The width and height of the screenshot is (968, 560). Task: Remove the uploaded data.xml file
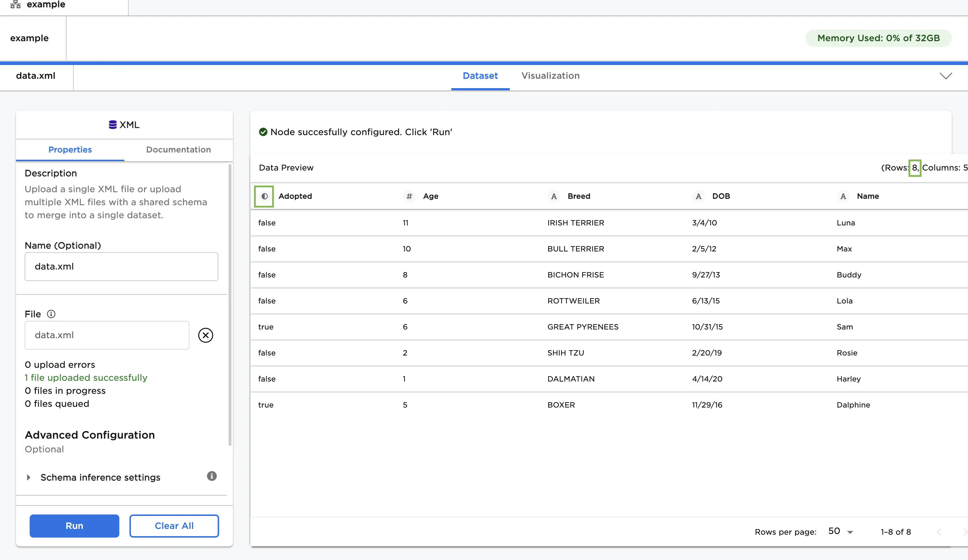click(x=205, y=335)
